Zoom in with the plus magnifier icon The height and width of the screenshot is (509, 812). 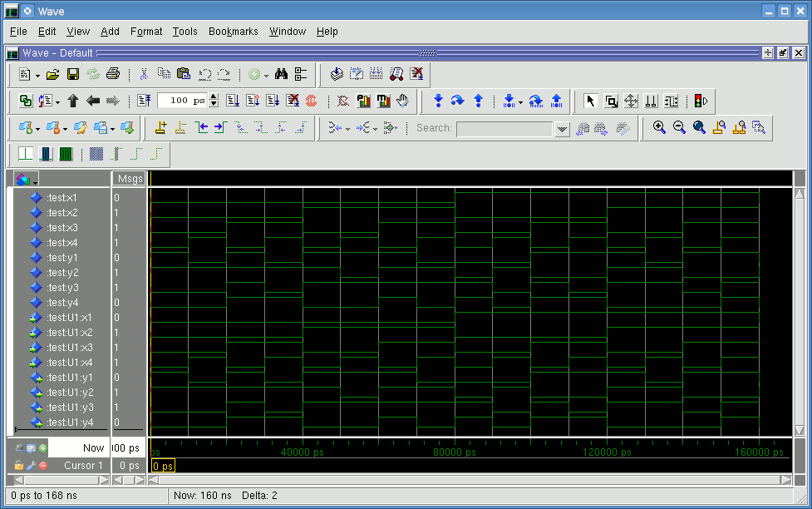point(659,127)
